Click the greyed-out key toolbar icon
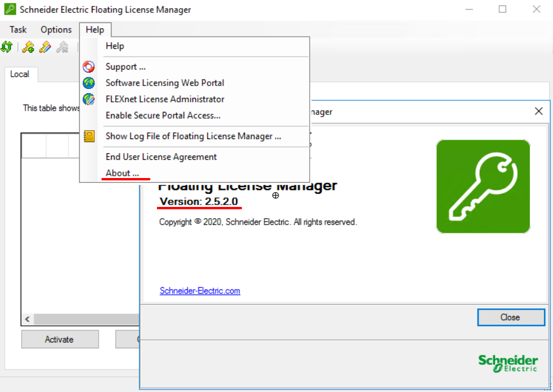Screen dimensions: 553x392 coord(62,47)
